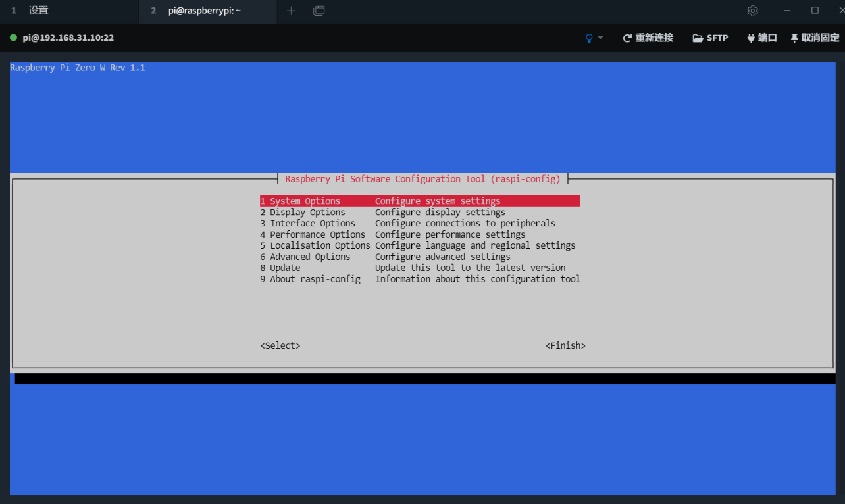The width and height of the screenshot is (845, 504).
Task: Expand the dropdown arrow beside the lightbulb
Action: pyautogui.click(x=600, y=38)
